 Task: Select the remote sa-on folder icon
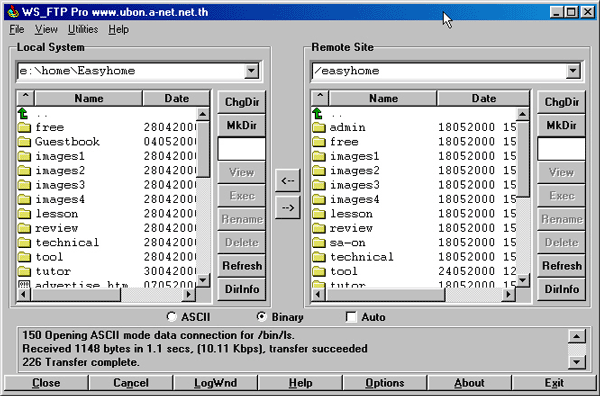coord(318,243)
